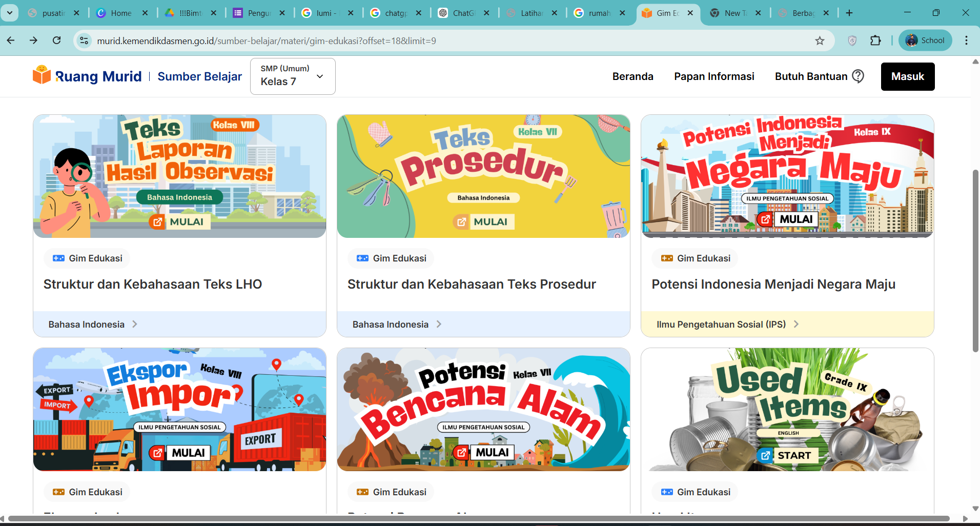The image size is (980, 526).
Task: Reload the page with the refresh icon
Action: coord(57,41)
